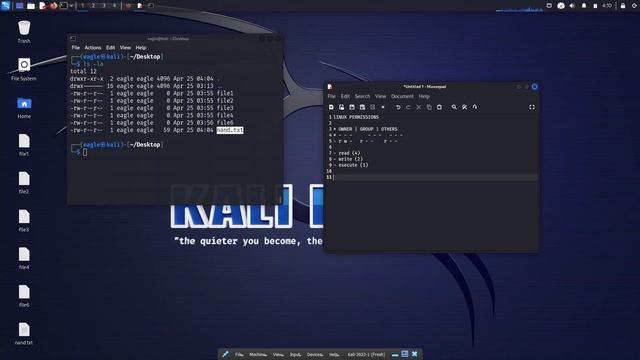The height and width of the screenshot is (360, 640).
Task: Click the Undo arrow in Mousepad toolbar
Action: point(398,107)
